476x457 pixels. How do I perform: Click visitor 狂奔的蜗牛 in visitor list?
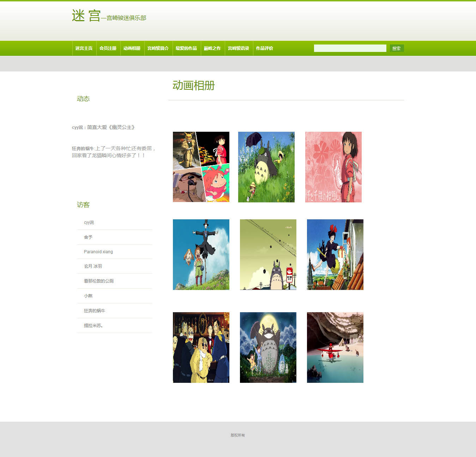tap(95, 311)
